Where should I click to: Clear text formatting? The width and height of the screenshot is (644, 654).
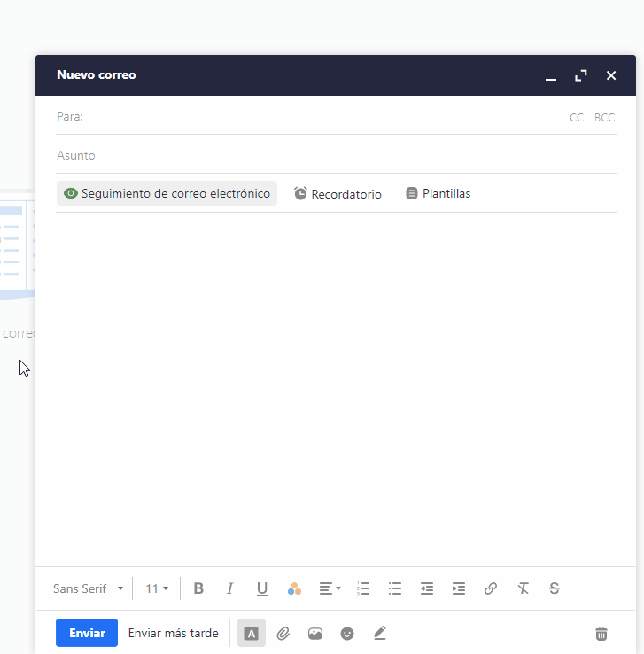523,588
